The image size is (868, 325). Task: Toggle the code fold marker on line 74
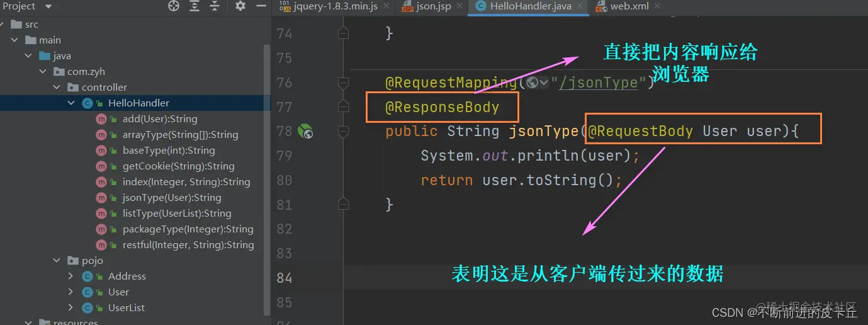coord(343,33)
